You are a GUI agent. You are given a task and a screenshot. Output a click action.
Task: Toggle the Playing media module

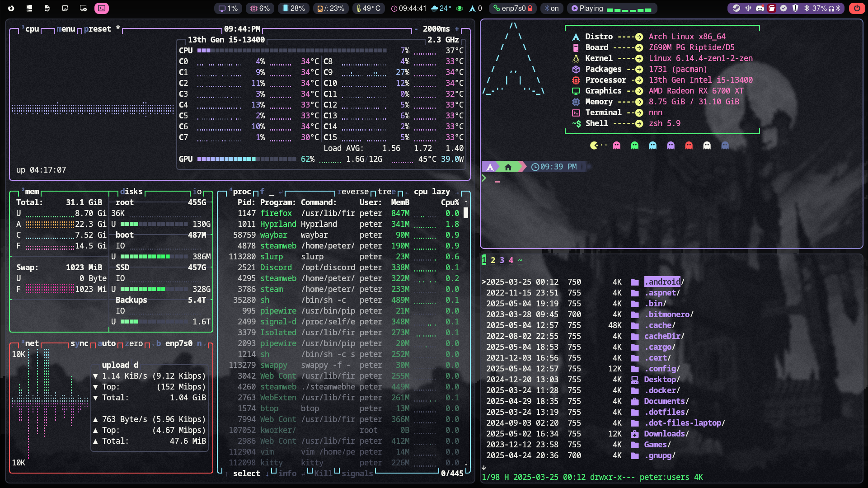click(x=587, y=8)
